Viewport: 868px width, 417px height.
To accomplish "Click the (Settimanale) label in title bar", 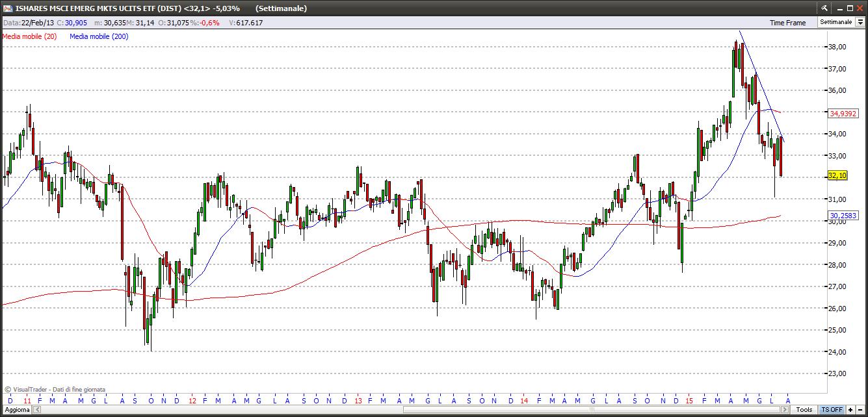I will click(x=281, y=8).
